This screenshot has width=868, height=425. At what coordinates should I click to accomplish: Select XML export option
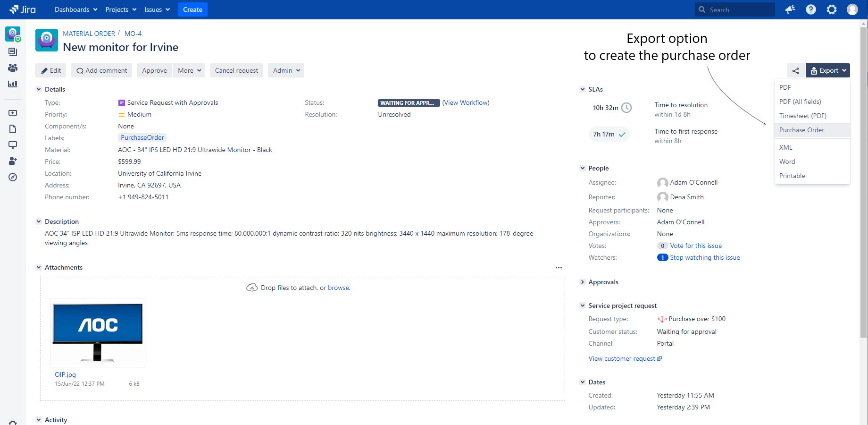[812, 147]
